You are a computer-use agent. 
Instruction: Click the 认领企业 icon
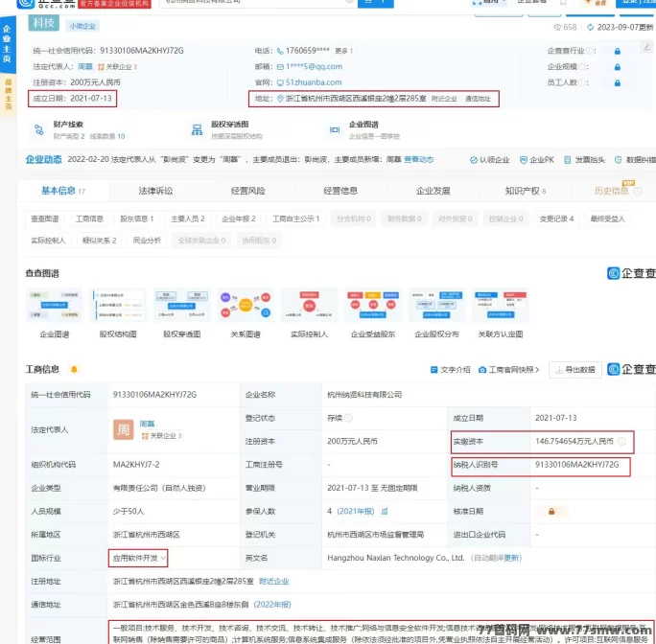pyautogui.click(x=473, y=160)
